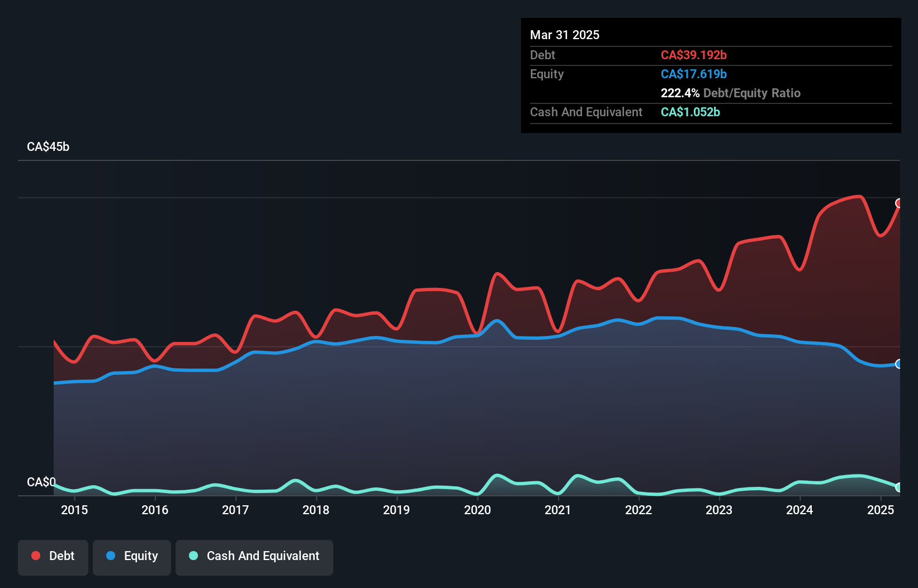Image resolution: width=918 pixels, height=588 pixels.
Task: Click the 2016 x-axis label
Action: [155, 510]
